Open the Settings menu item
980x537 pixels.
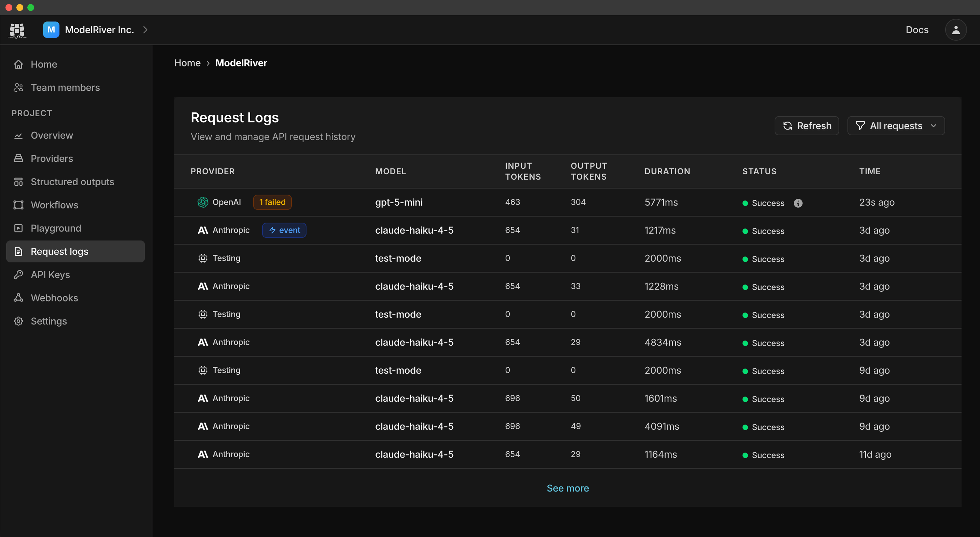tap(48, 321)
